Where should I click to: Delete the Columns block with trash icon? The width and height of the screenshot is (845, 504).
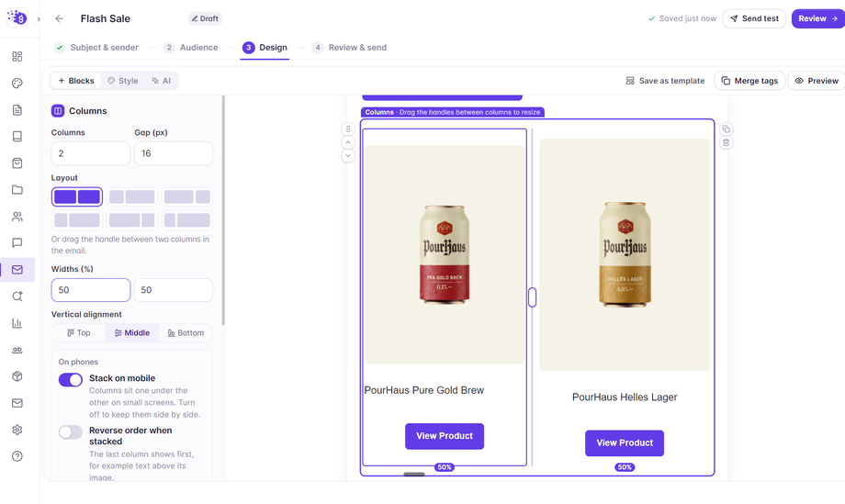pos(726,142)
